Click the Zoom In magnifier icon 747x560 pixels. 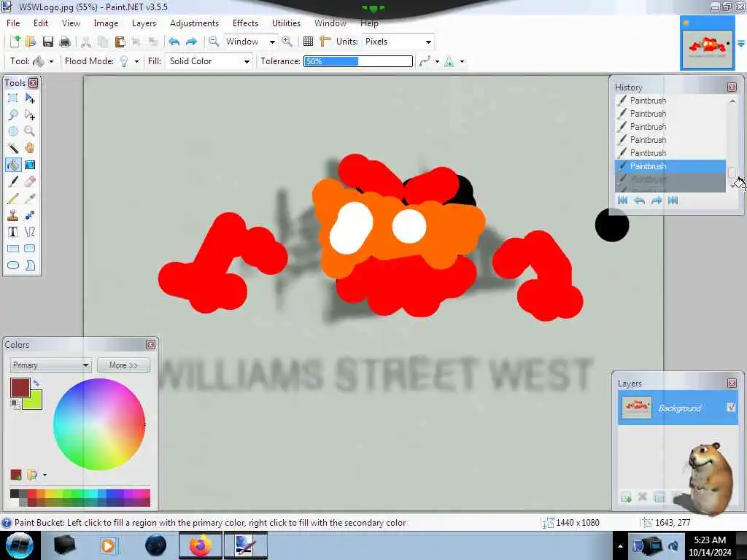[x=287, y=42]
